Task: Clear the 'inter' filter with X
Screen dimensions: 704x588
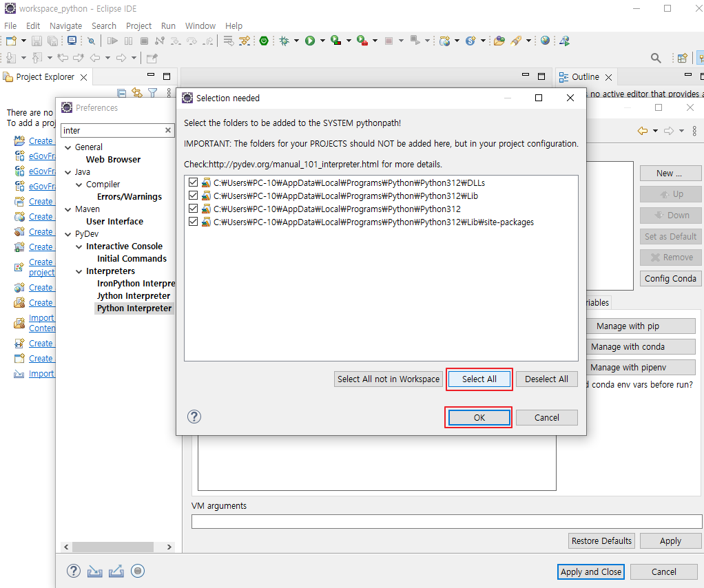Action: tap(168, 130)
